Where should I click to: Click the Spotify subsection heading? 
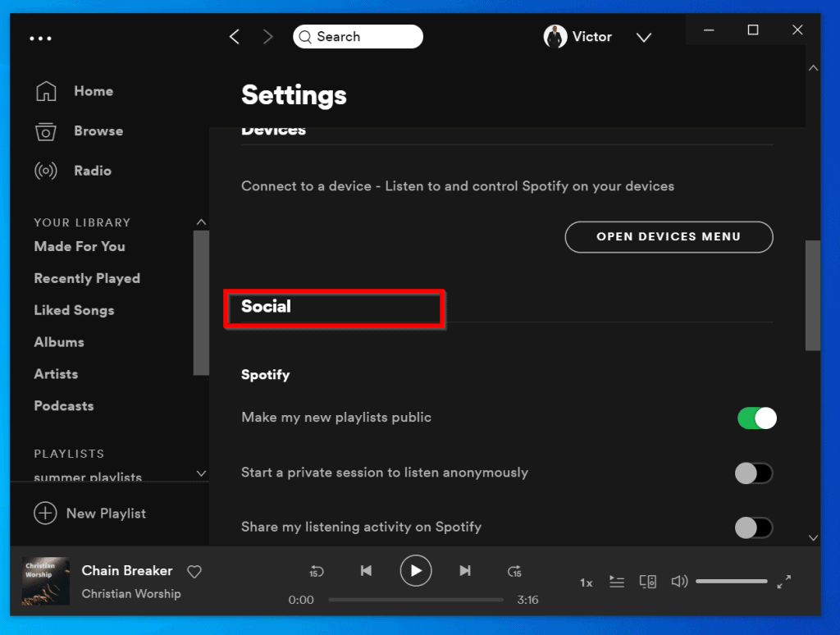pyautogui.click(x=265, y=375)
